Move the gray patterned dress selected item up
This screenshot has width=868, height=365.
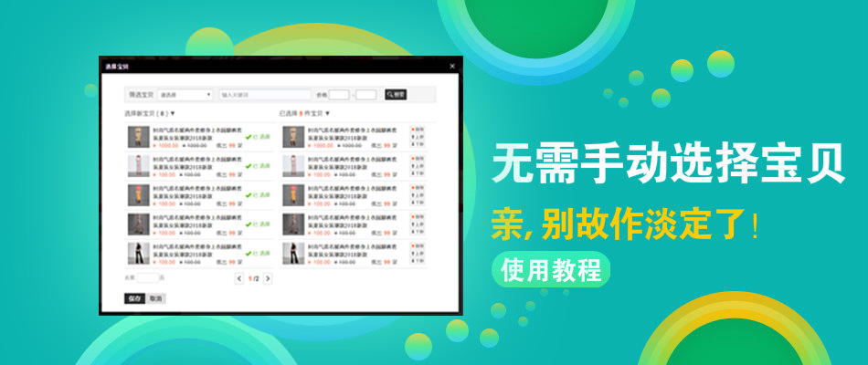tap(418, 224)
